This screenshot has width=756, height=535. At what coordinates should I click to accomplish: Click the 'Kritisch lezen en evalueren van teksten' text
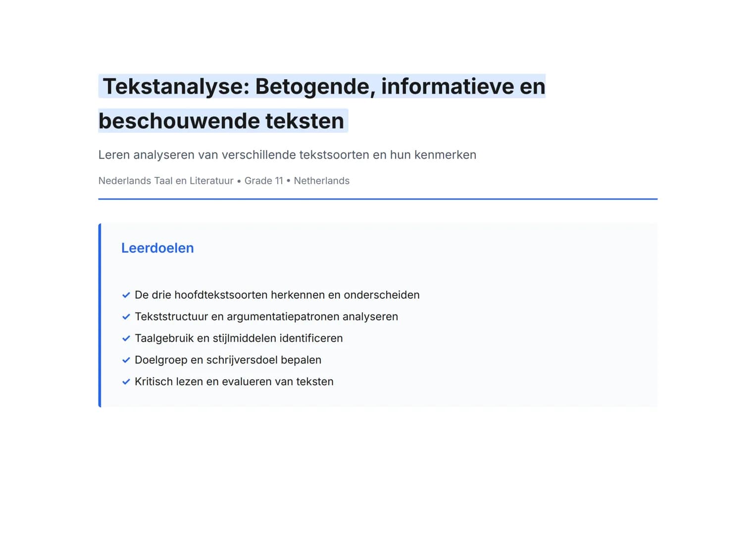coord(234,382)
